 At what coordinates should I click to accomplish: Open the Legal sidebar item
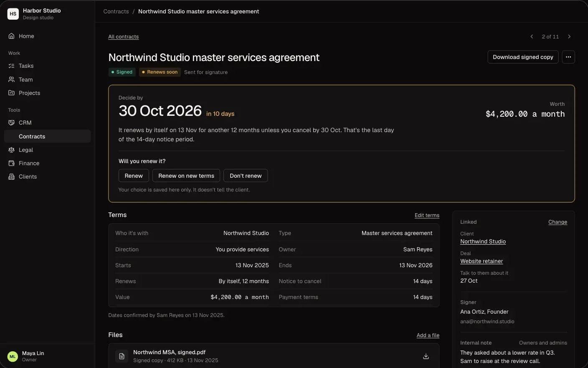(x=47, y=150)
